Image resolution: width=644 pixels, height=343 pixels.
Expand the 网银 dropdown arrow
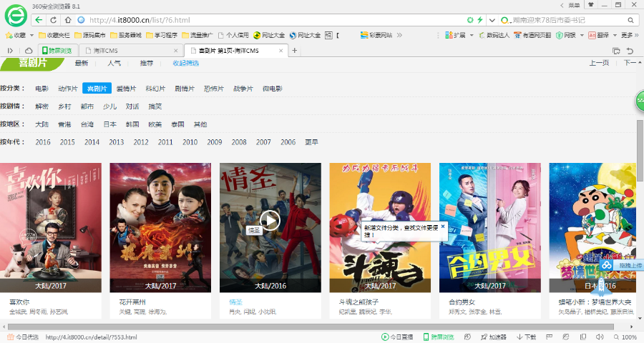click(x=582, y=35)
